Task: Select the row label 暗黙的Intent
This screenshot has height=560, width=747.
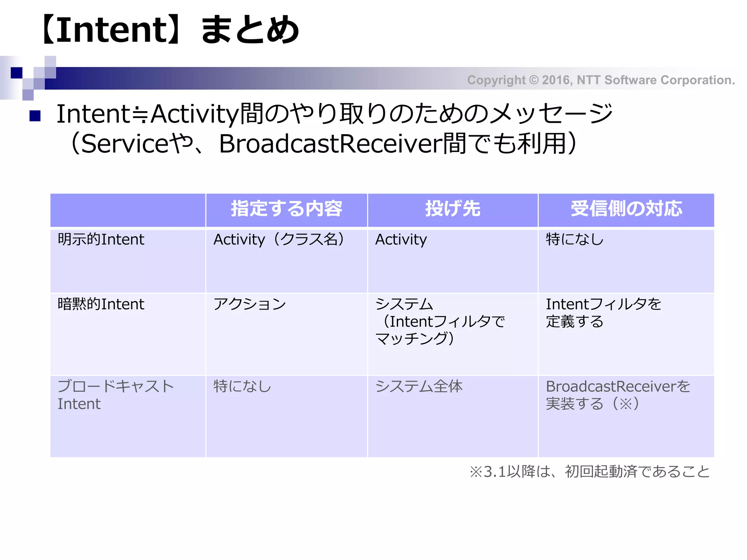Action: 101,304
